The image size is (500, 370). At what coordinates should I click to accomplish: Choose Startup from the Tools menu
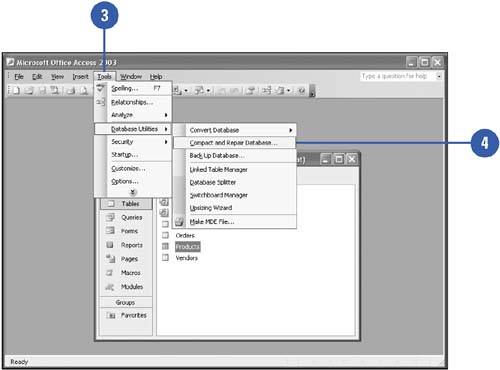[133, 155]
